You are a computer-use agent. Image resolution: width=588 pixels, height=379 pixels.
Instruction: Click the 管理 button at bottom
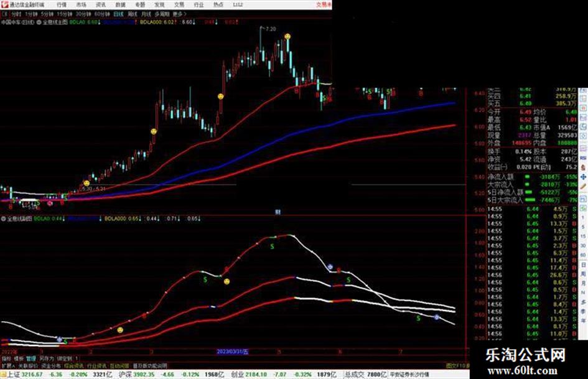tap(30, 358)
